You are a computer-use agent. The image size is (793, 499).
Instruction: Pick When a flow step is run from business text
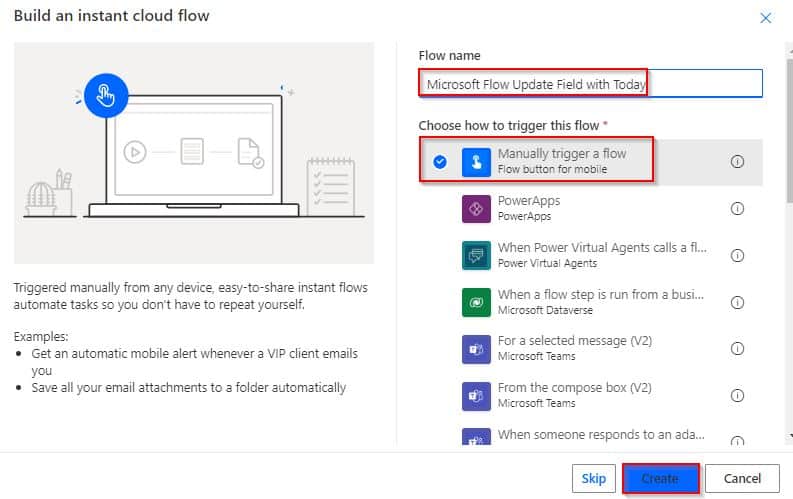(x=600, y=294)
